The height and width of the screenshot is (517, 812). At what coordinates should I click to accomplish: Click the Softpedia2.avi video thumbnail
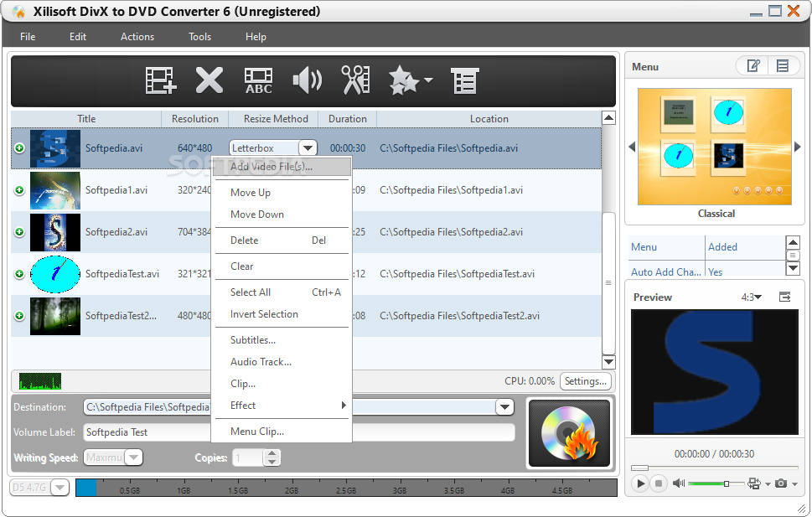pyautogui.click(x=55, y=232)
